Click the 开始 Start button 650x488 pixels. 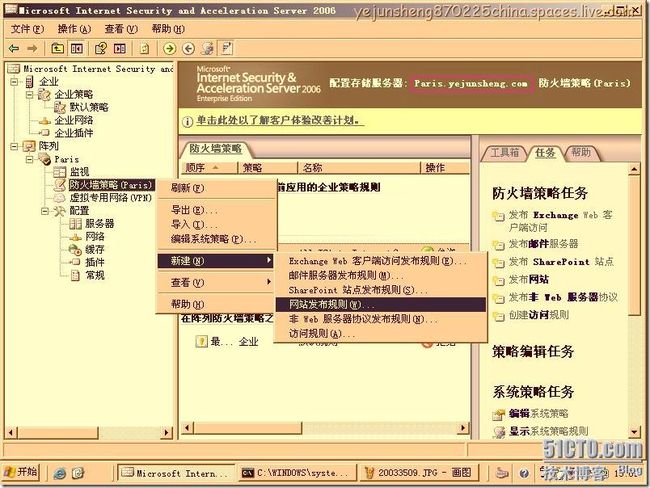(21, 473)
